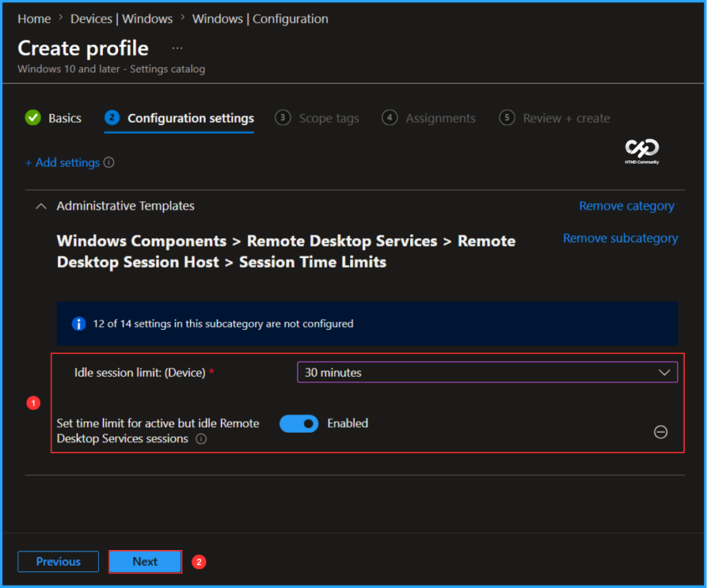
Task: Open the ellipsis menu beside Create profile
Action: pyautogui.click(x=177, y=48)
